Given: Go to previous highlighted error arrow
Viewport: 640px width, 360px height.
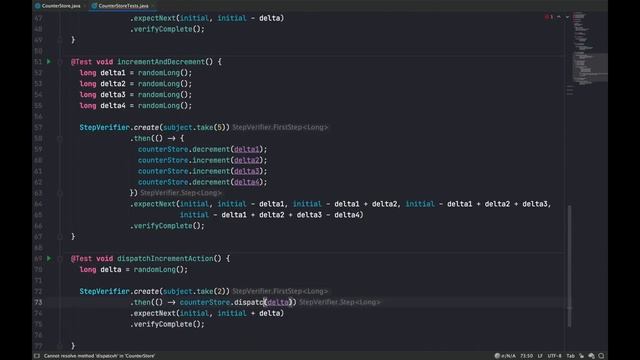Looking at the screenshot, I should click(x=559, y=17).
